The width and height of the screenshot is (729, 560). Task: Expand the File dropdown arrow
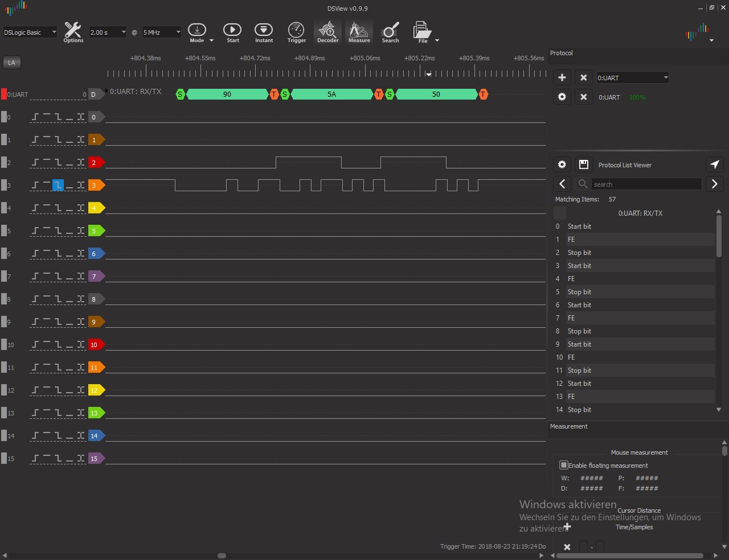point(437,40)
